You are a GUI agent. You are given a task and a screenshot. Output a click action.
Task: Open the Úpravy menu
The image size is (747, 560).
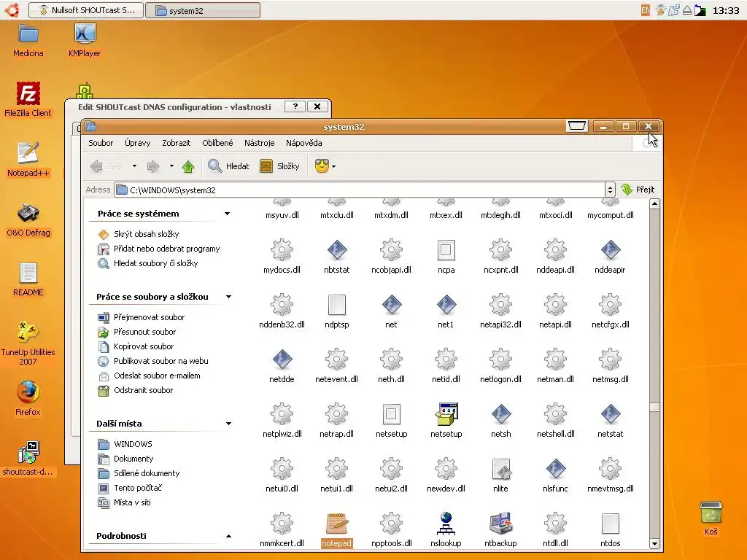click(137, 143)
